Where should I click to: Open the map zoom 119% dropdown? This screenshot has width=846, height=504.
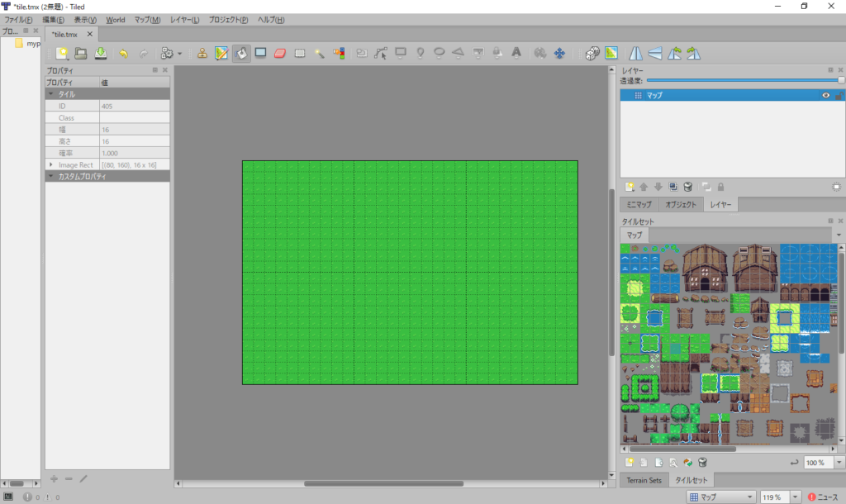[795, 497]
